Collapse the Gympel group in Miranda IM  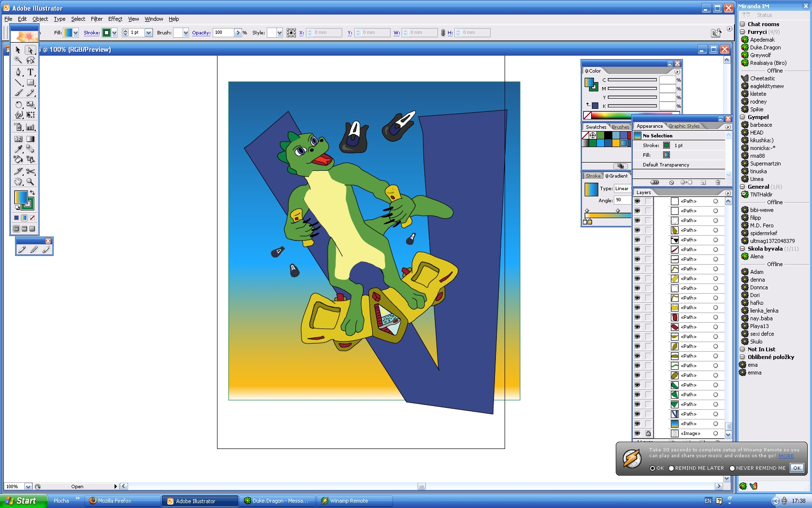click(743, 117)
